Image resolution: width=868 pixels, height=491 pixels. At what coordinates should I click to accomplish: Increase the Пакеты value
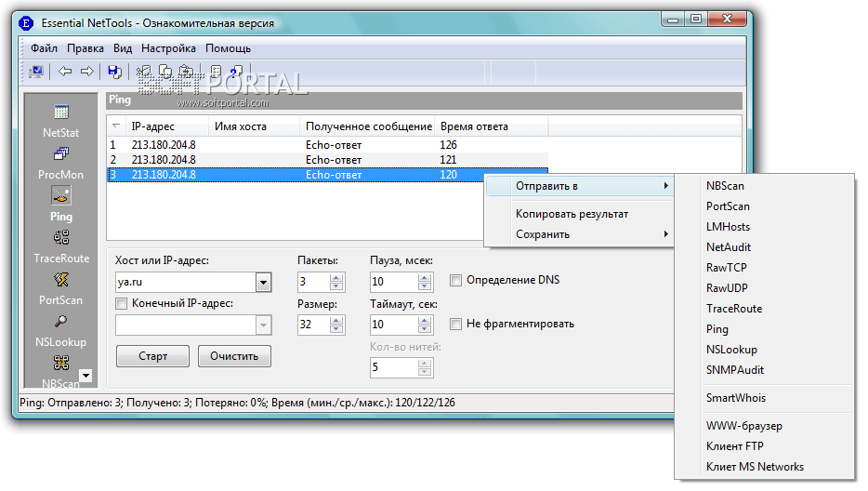pyautogui.click(x=336, y=277)
